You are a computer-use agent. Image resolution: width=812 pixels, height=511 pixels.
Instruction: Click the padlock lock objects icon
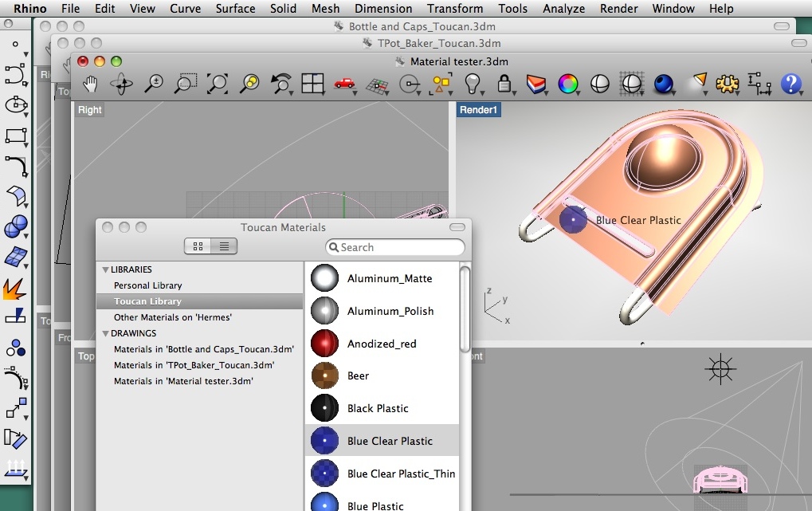[504, 83]
